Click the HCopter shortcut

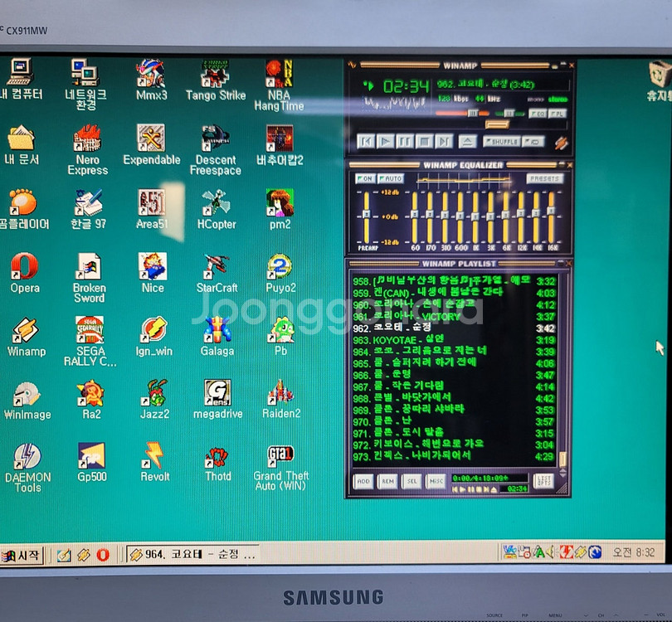pos(217,209)
